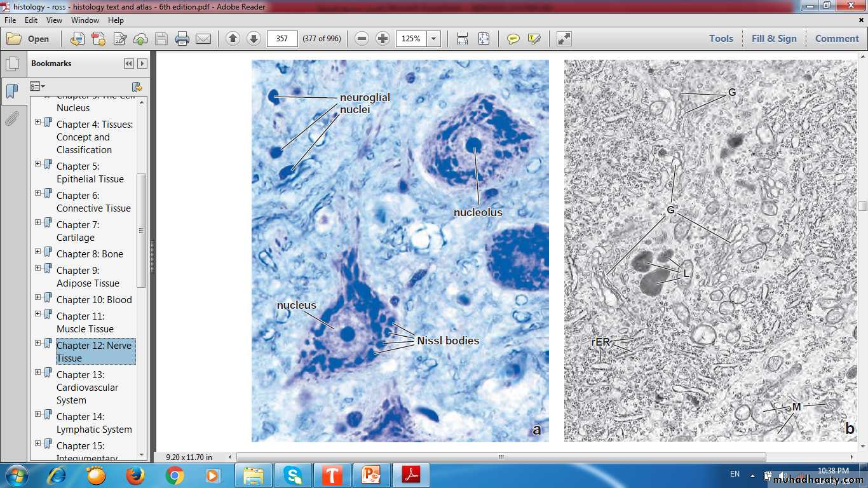Click the Print file icon
This screenshot has height=488, width=868.
point(182,39)
